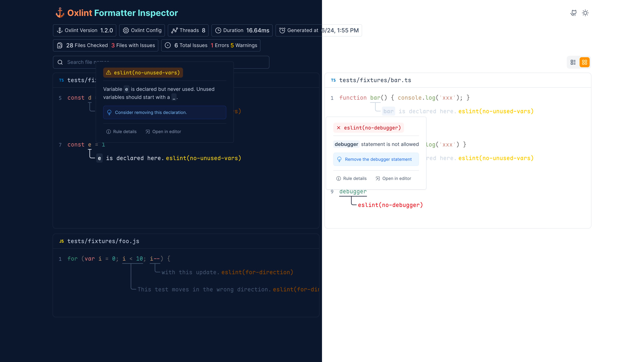This screenshot has width=644, height=362.
Task: Click the 28 Files Checked label
Action: [87, 45]
